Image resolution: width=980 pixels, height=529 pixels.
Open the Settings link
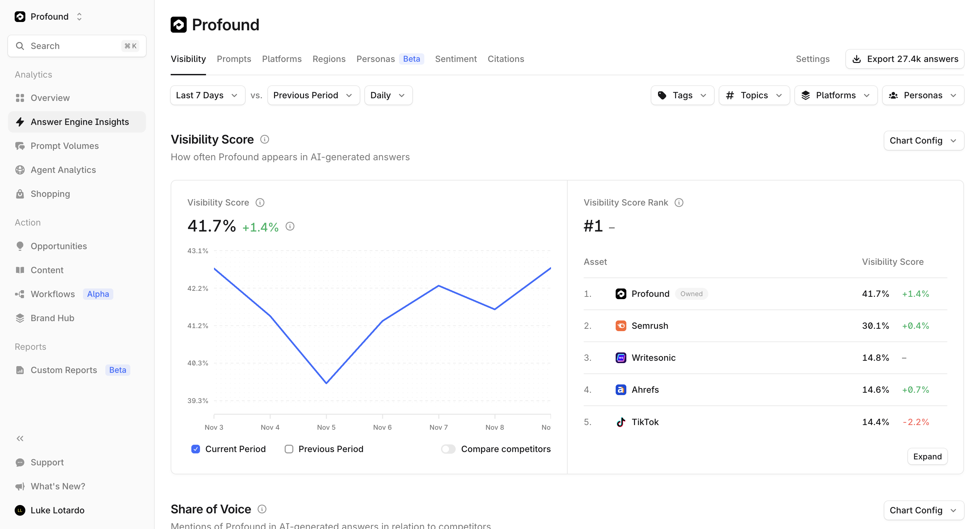click(x=813, y=59)
